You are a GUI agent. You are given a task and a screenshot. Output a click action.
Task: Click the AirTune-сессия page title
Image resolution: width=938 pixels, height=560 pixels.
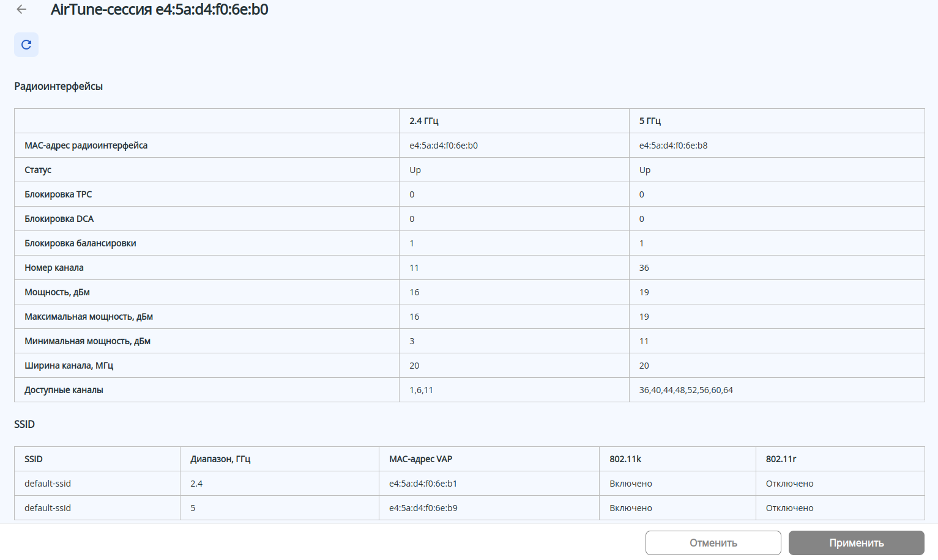tap(159, 9)
